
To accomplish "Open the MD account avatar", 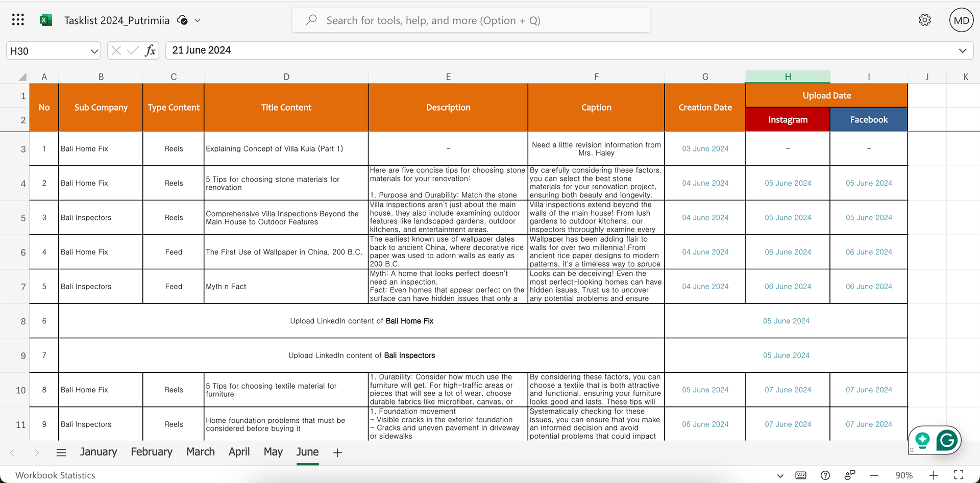I will (x=961, y=20).
